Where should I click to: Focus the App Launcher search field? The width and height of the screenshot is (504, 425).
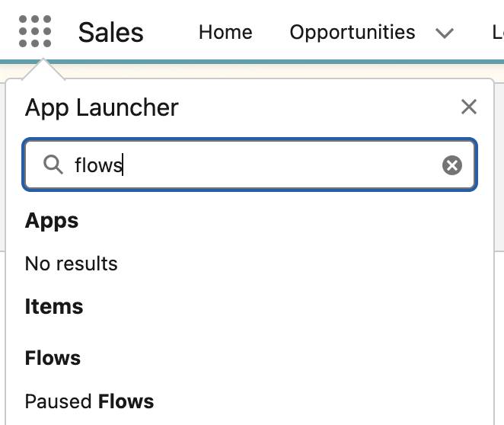(x=250, y=165)
